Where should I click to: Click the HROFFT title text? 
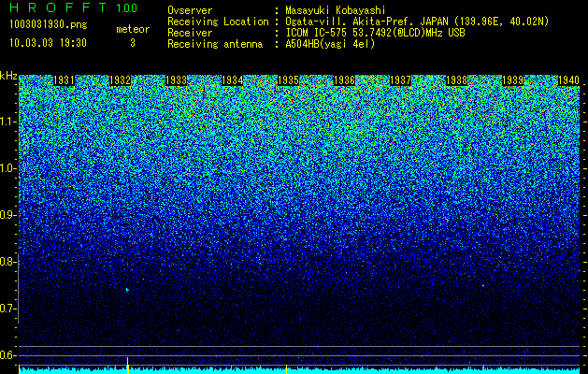coord(58,7)
